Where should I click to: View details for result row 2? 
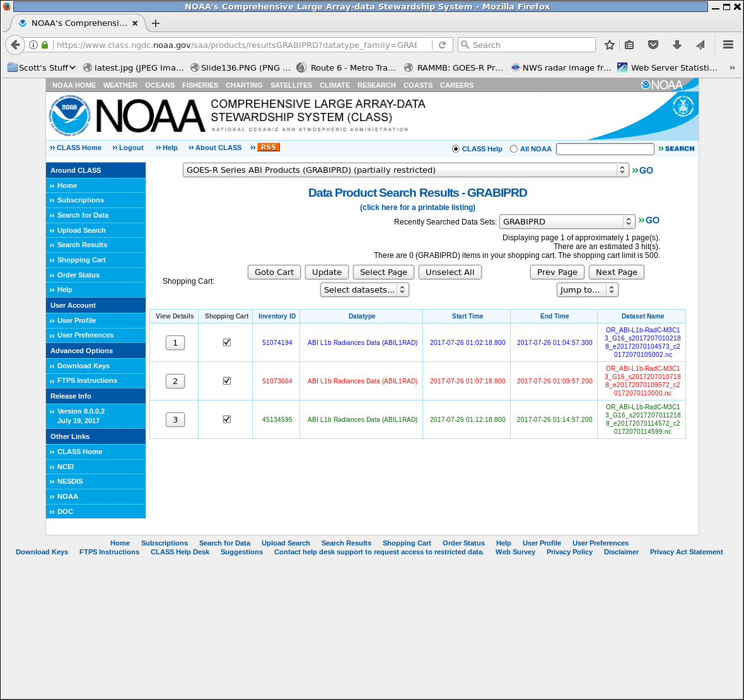point(175,381)
